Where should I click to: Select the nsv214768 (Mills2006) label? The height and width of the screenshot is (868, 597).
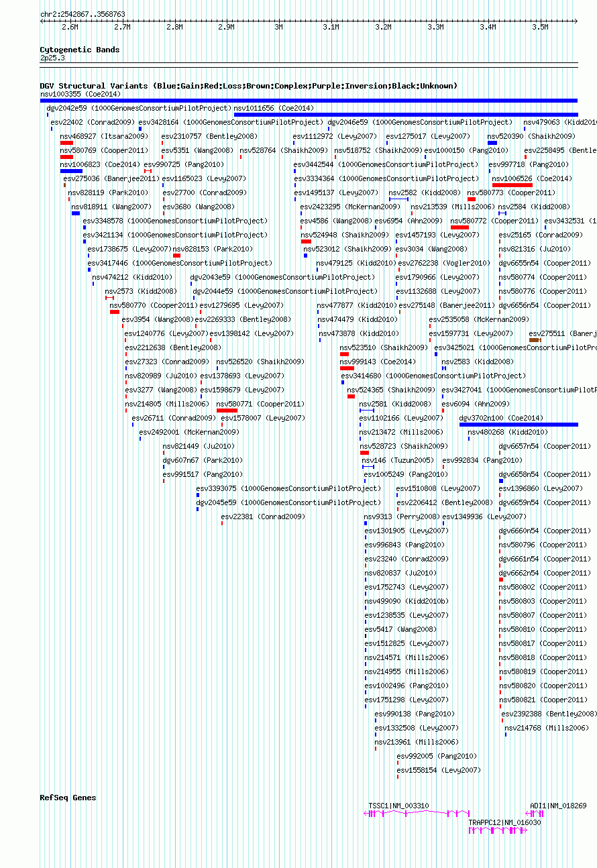pyautogui.click(x=547, y=728)
